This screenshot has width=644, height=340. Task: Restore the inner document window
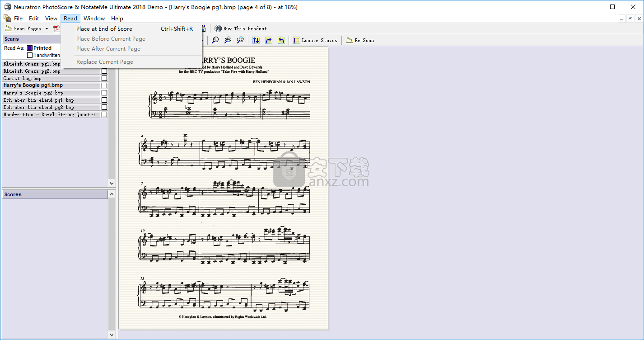[630, 19]
